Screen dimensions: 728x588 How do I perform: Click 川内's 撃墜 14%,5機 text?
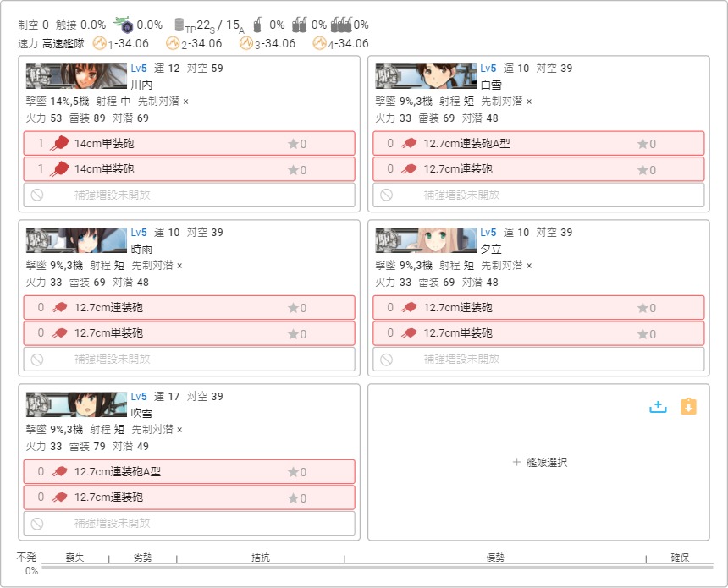pyautogui.click(x=58, y=102)
